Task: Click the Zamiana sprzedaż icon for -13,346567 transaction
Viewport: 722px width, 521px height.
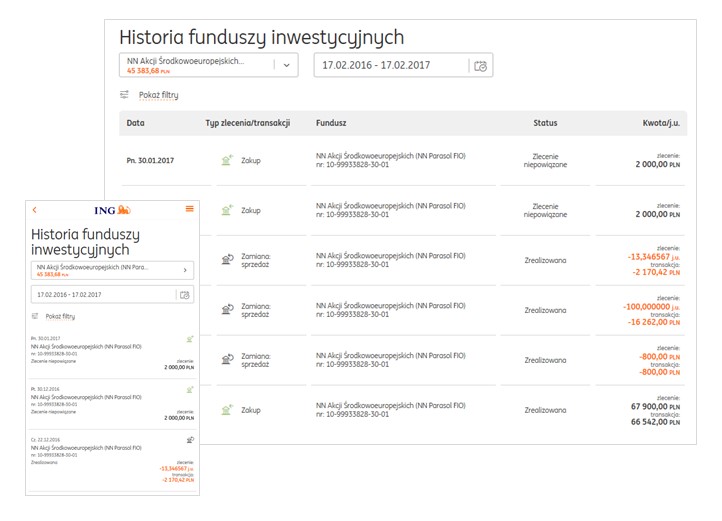Action: (x=227, y=260)
